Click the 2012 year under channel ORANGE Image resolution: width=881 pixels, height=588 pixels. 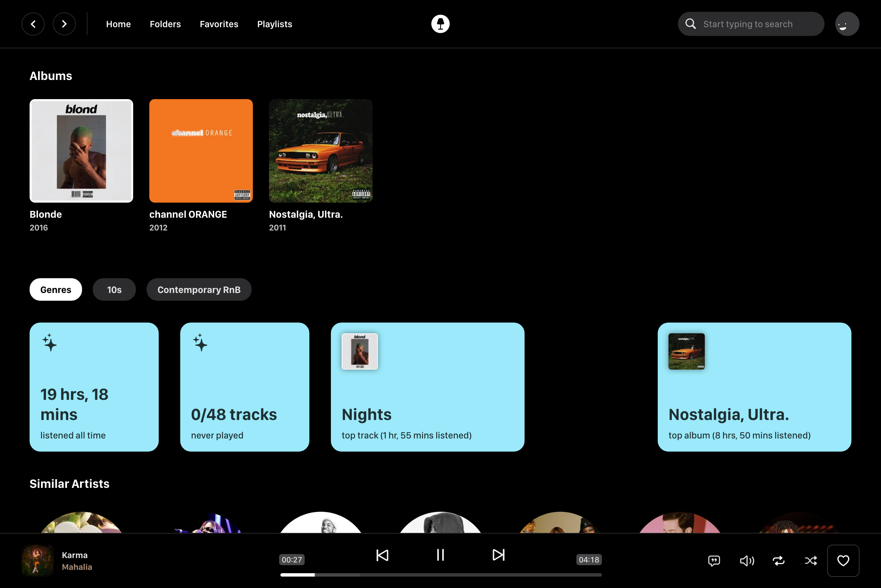(x=158, y=227)
